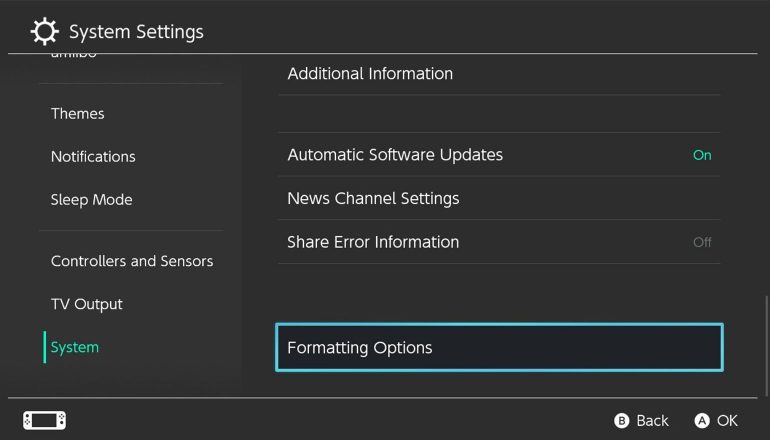This screenshot has height=440, width=770.
Task: Open Formatting Options
Action: click(x=499, y=348)
